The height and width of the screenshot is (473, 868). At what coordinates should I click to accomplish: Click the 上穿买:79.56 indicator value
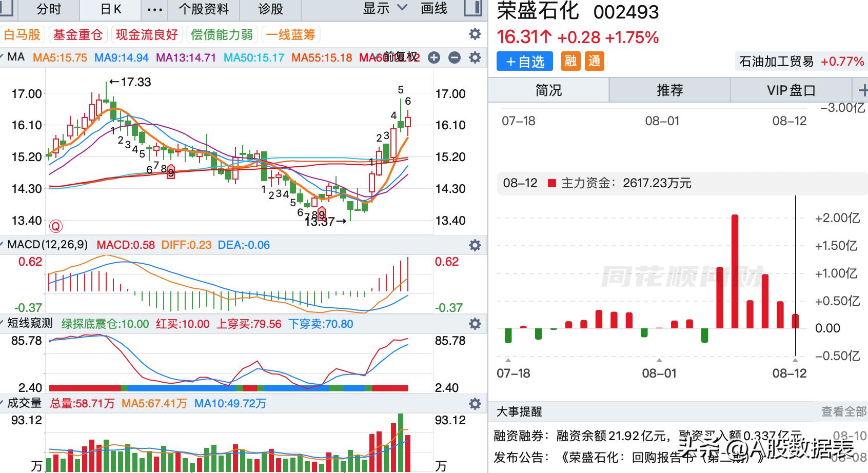249,324
